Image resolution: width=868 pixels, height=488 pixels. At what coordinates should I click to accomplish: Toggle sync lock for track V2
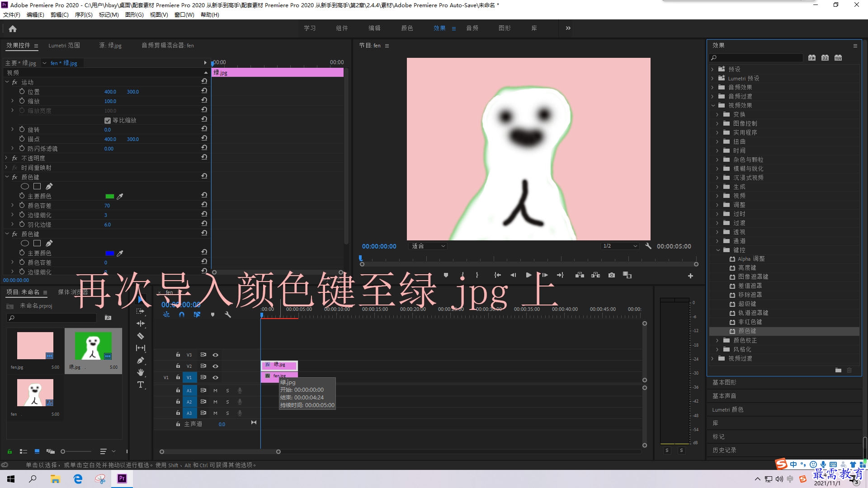[203, 366]
